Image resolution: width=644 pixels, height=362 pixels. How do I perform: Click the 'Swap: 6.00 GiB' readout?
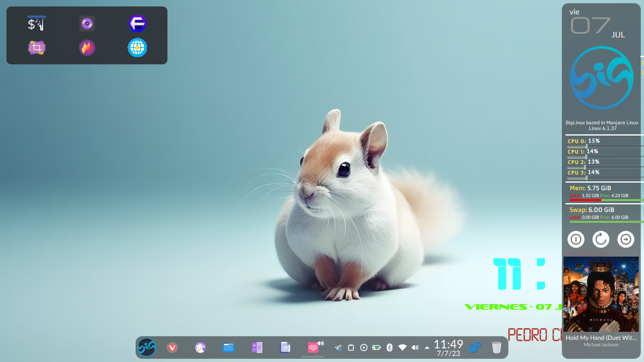pos(592,210)
